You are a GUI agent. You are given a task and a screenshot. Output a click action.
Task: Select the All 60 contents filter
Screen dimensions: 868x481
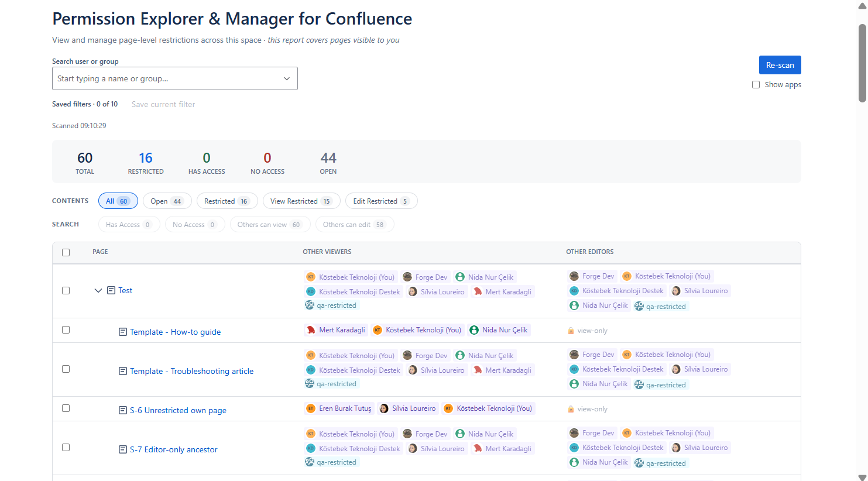tap(118, 201)
